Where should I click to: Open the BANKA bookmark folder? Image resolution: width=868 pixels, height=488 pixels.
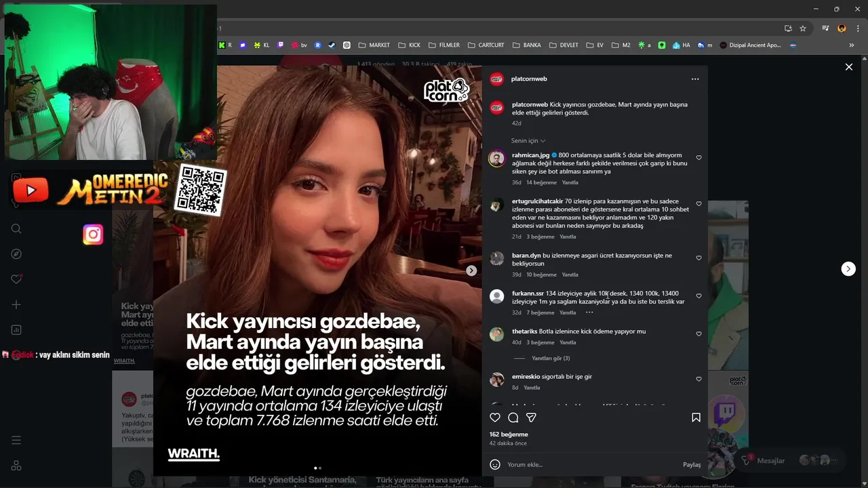pyautogui.click(x=527, y=45)
